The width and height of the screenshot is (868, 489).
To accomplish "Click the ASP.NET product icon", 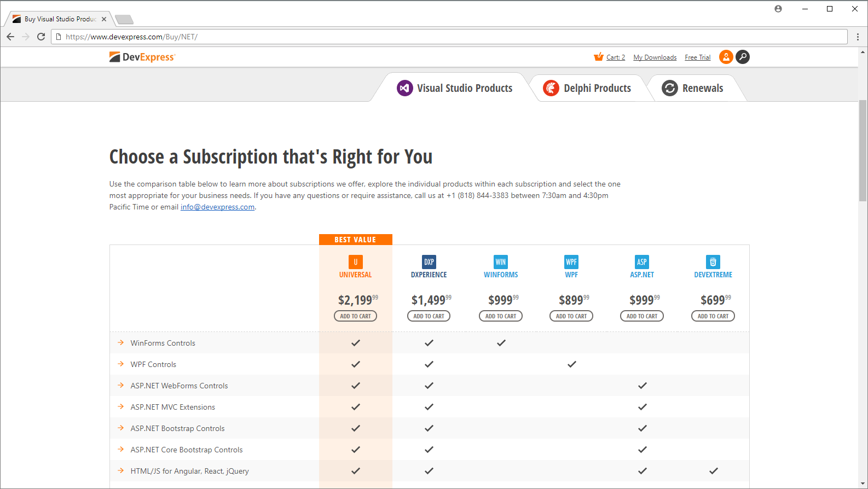I will [642, 262].
